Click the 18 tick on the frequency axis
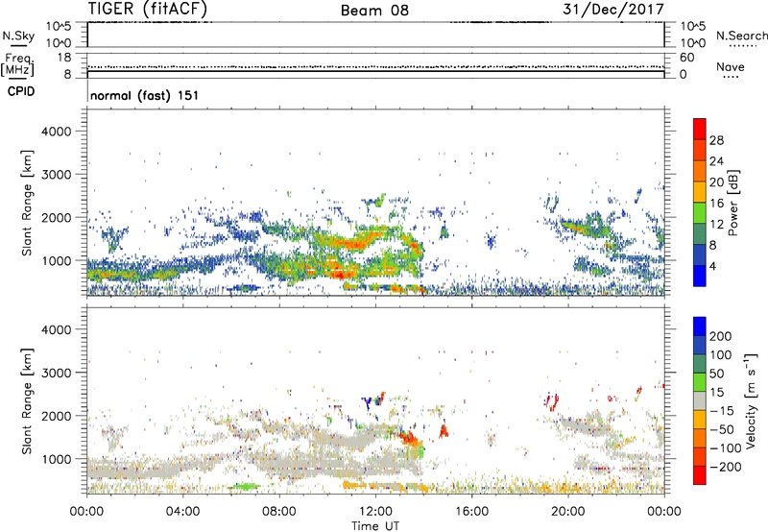The width and height of the screenshot is (768, 532). click(x=64, y=58)
